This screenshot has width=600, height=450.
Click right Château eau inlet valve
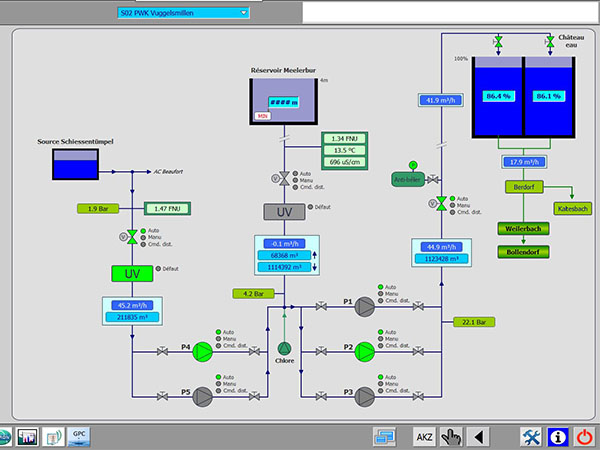pos(550,41)
